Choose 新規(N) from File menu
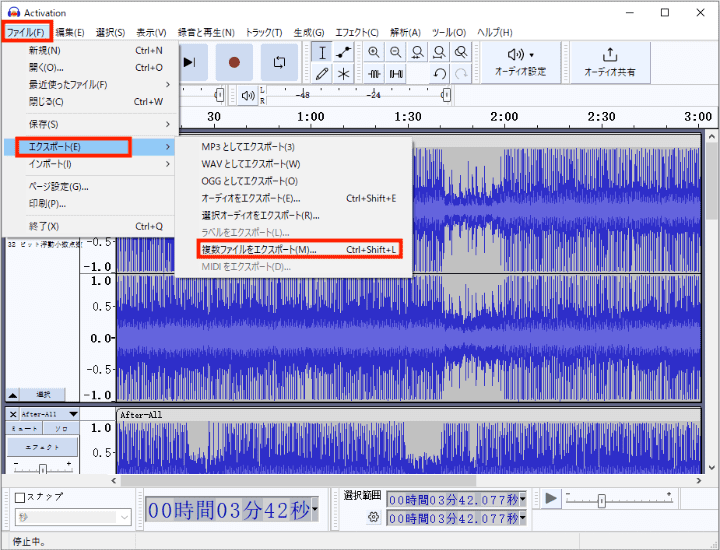720x550 pixels. pos(90,51)
